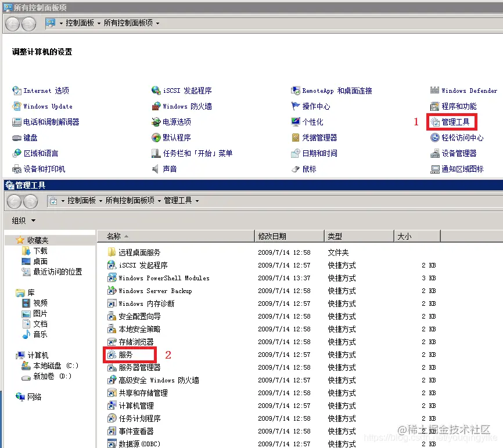503x448 pixels.
Task: Sort by 修改日期 column header
Action: 289,237
